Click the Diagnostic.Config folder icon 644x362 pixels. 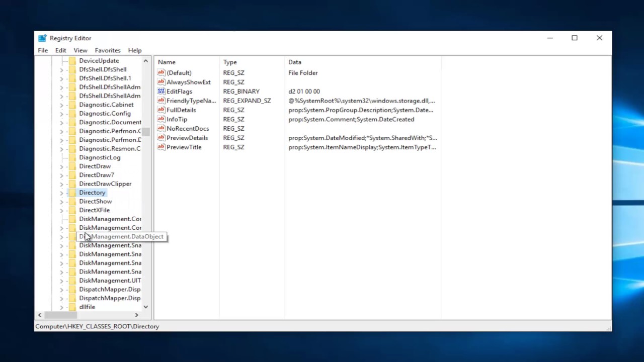click(x=72, y=114)
